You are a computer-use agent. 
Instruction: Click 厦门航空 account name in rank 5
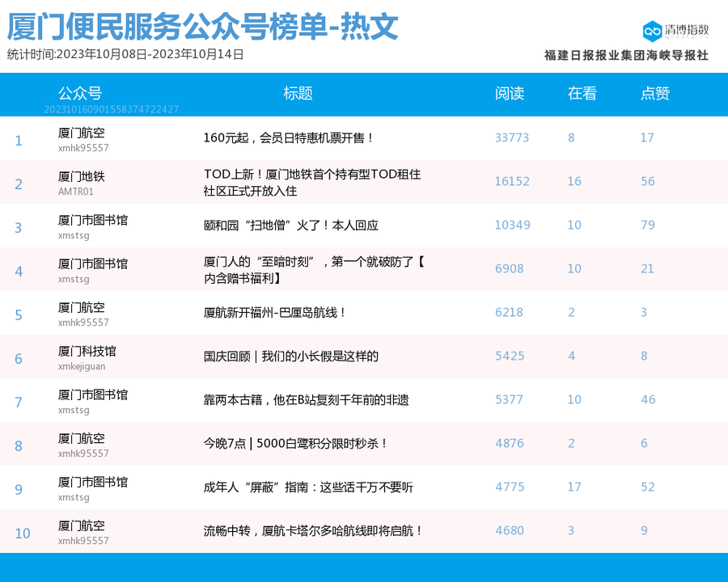(x=81, y=307)
